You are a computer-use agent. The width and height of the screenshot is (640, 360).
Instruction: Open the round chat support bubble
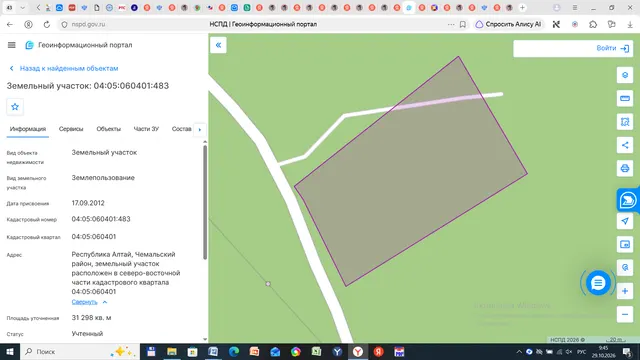pos(598,283)
